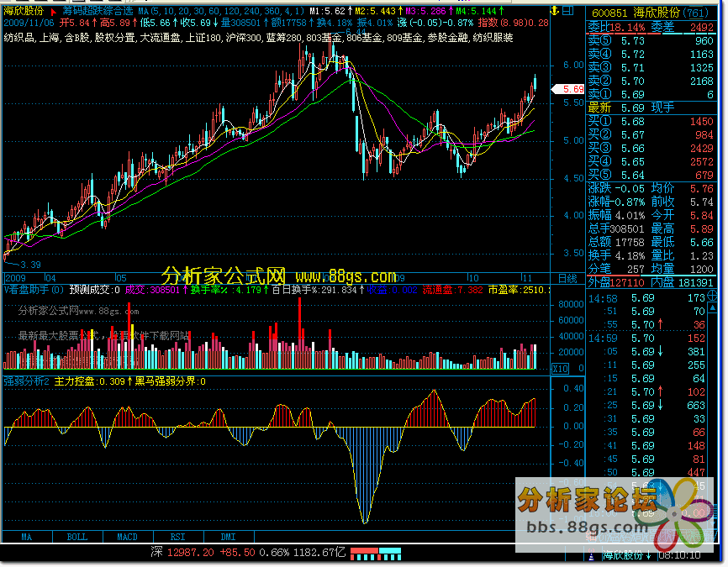Click the red and cyan market breadth indicator

coord(376,554)
